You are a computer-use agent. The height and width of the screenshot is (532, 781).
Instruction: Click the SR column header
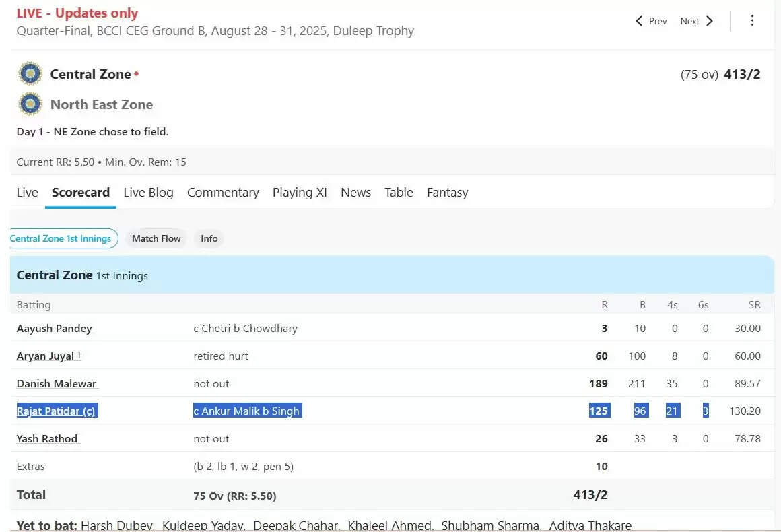click(754, 305)
